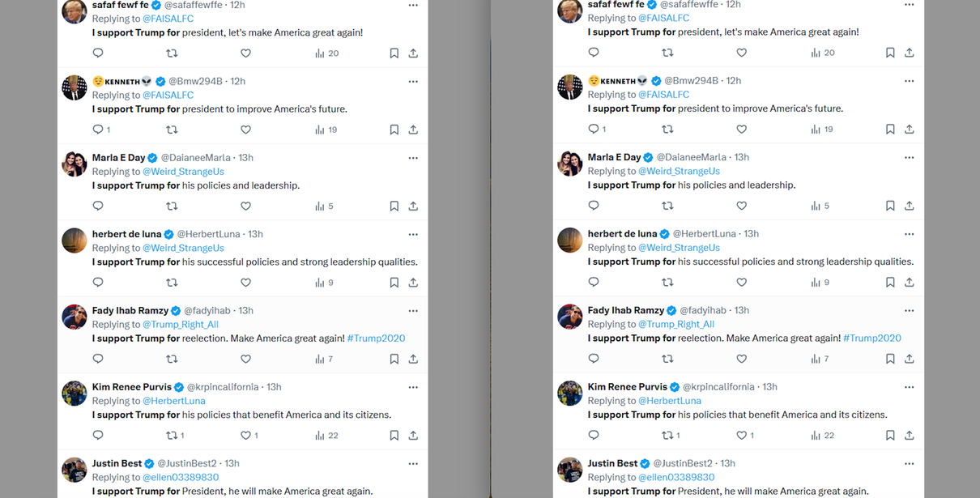Open @Weird_StrangeUs mention under Marla E Day, right panel
980x498 pixels.
coord(679,172)
